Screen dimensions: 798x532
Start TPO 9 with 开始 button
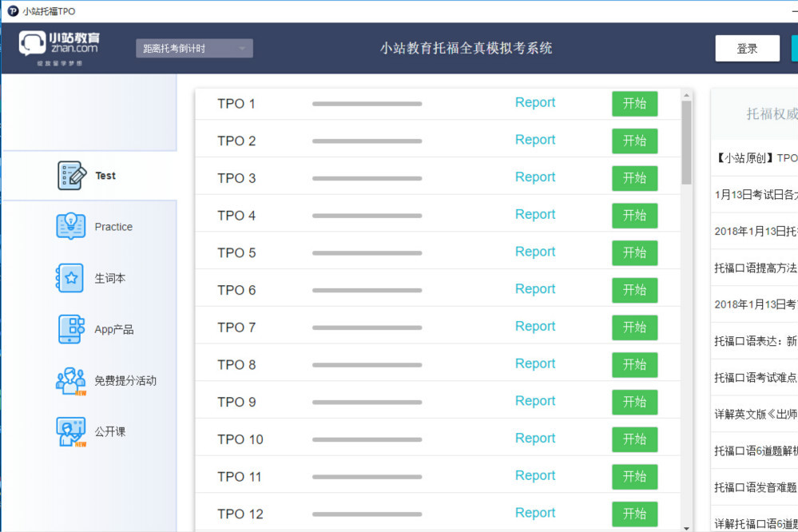click(634, 402)
